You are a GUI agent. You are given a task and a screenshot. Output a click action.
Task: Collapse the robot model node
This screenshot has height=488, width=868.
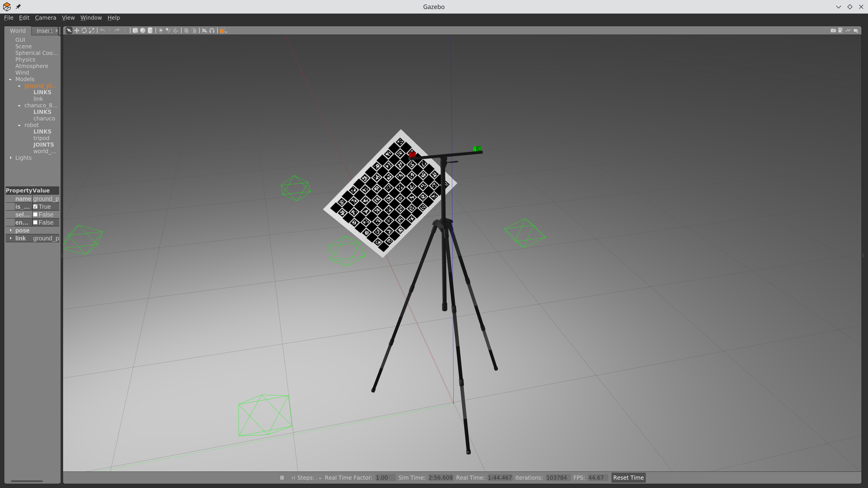coord(19,125)
